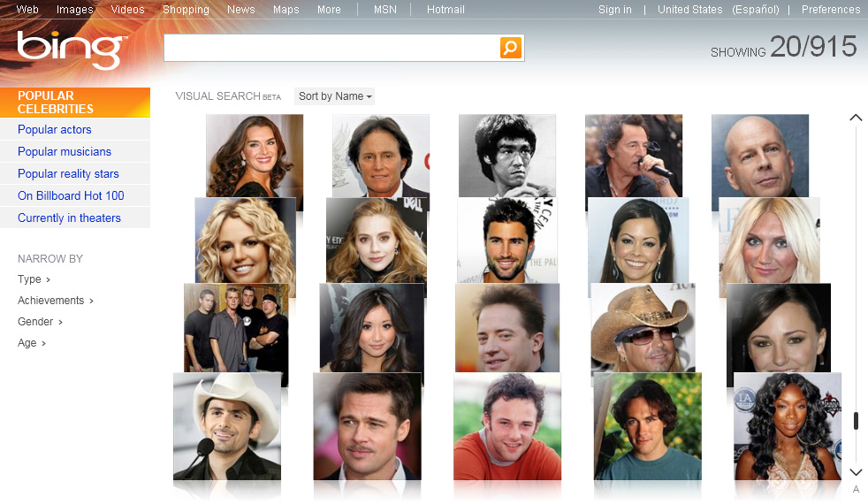Expand the Achievements filter
The height and width of the screenshot is (504, 868).
click(x=56, y=300)
